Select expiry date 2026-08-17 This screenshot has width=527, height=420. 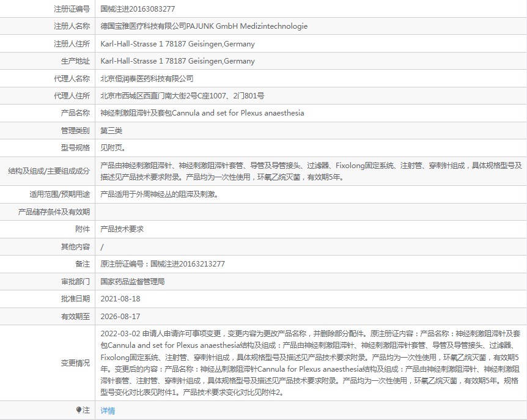(120, 317)
